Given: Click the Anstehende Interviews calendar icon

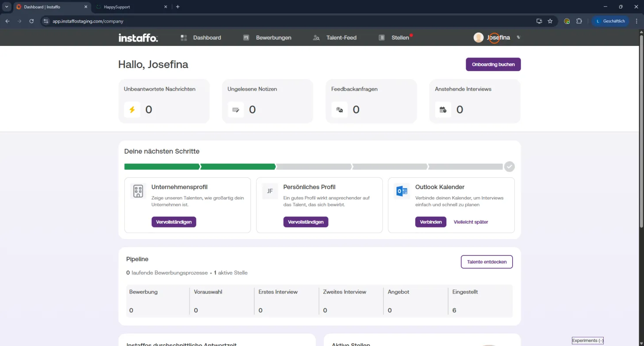Looking at the screenshot, I should (443, 110).
